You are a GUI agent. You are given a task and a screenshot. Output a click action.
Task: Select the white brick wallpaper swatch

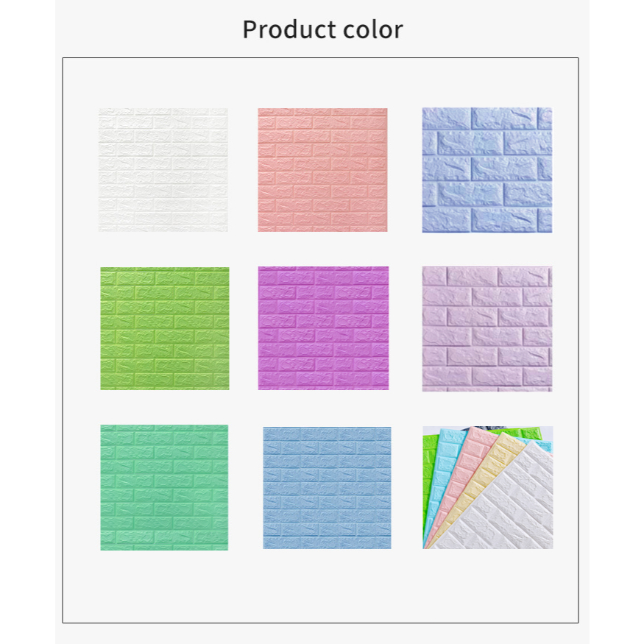tap(163, 169)
